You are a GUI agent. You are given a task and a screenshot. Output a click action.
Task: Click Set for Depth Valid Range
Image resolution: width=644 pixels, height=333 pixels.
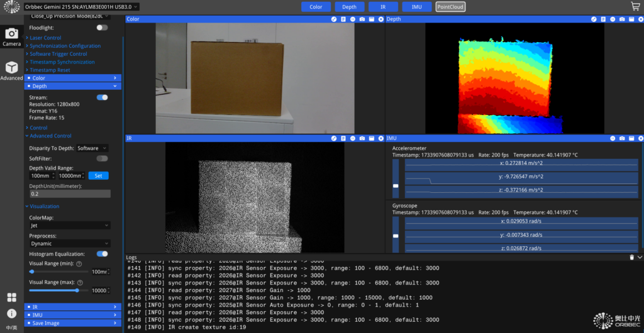pyautogui.click(x=99, y=176)
